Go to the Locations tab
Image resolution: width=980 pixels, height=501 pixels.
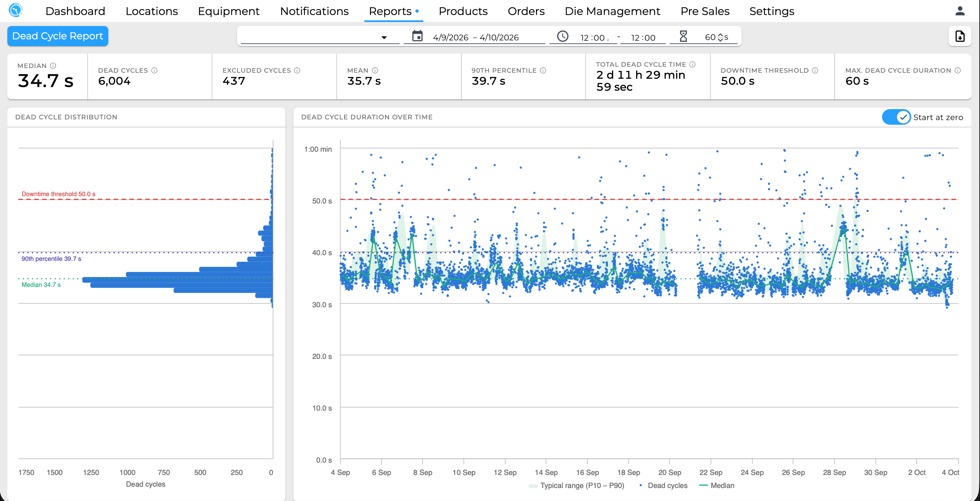tap(152, 11)
